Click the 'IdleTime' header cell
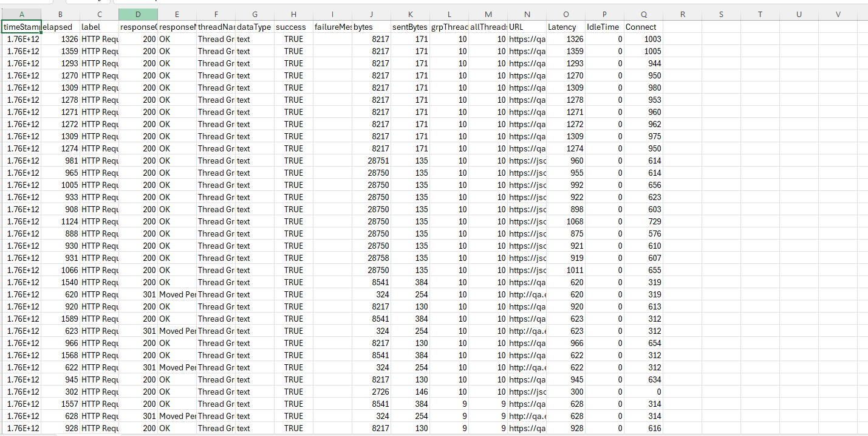Viewport: 868px width, 436px height. pyautogui.click(x=604, y=27)
